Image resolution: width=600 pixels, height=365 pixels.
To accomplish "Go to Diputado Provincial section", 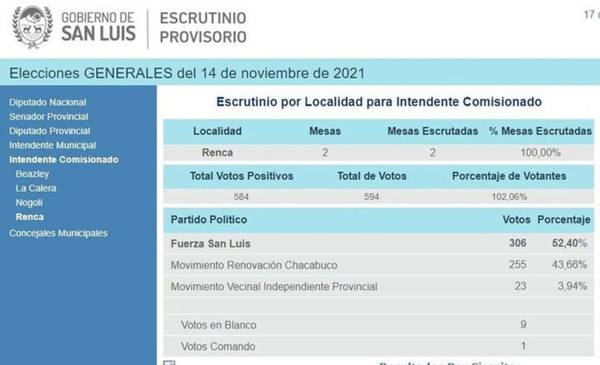I will click(50, 131).
